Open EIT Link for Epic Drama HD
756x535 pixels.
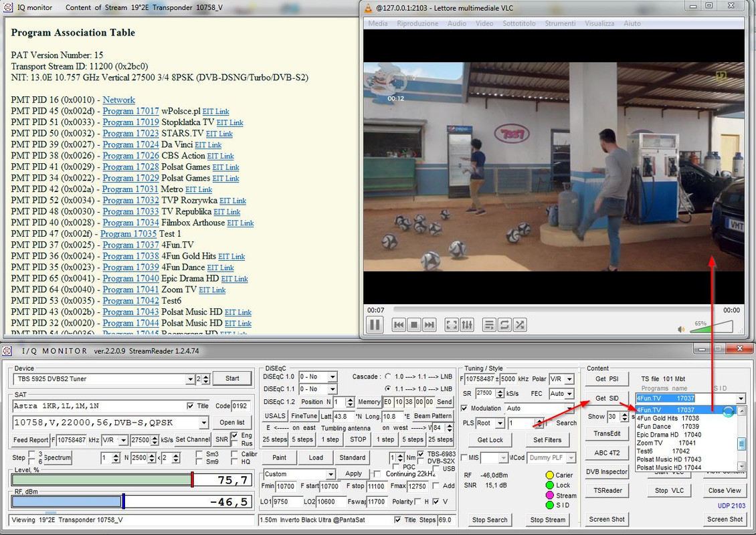click(234, 279)
